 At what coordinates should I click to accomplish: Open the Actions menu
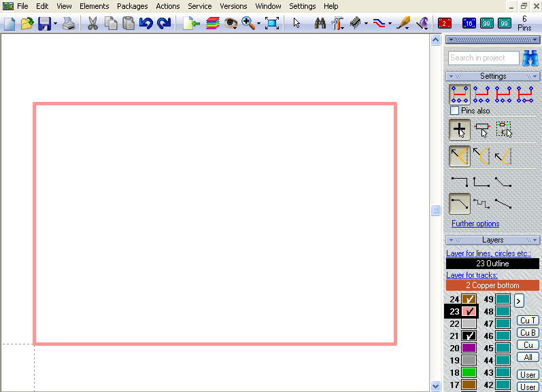[168, 6]
